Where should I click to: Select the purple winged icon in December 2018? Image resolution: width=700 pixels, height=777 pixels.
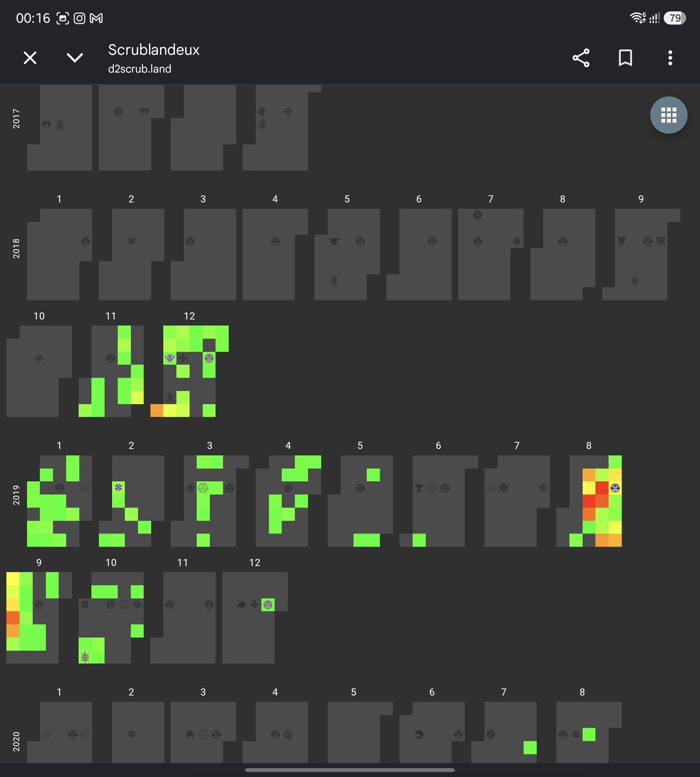[x=170, y=357]
